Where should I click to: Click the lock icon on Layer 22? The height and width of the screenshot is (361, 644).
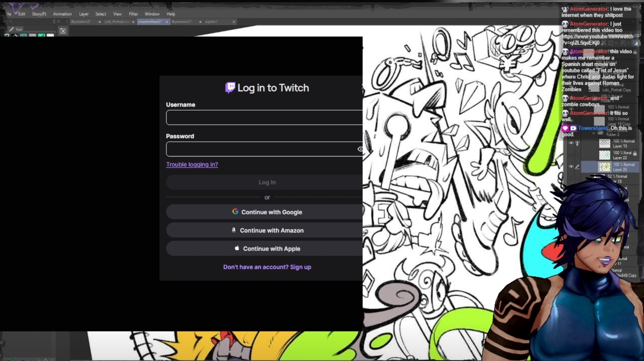click(x=635, y=153)
